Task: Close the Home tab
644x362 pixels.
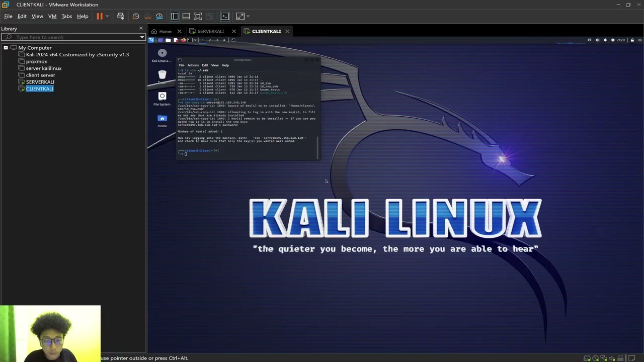Action: [179, 31]
